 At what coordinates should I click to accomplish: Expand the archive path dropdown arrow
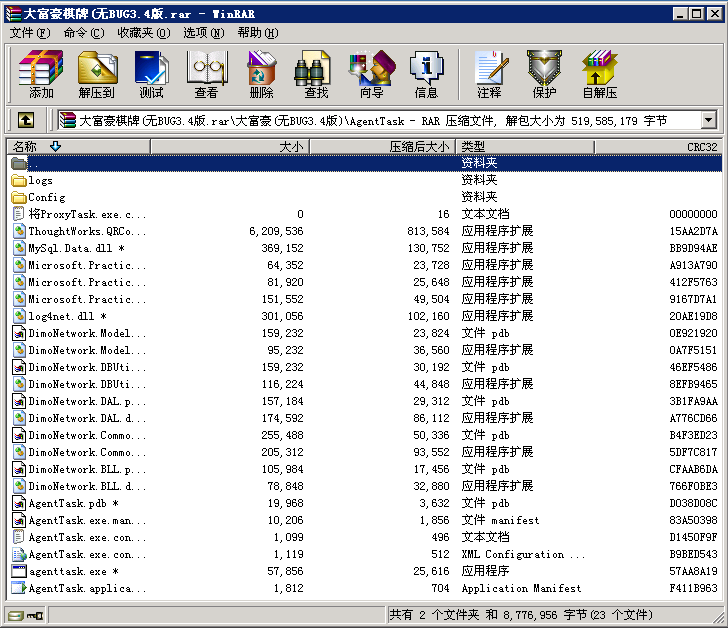point(709,121)
